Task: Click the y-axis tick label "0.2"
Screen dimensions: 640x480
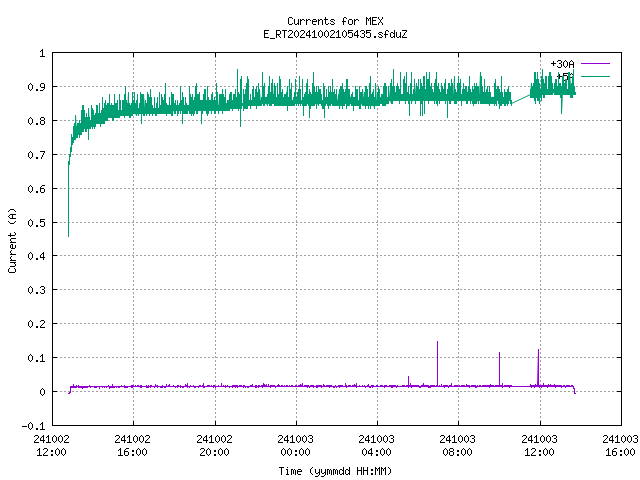Action: point(36,324)
